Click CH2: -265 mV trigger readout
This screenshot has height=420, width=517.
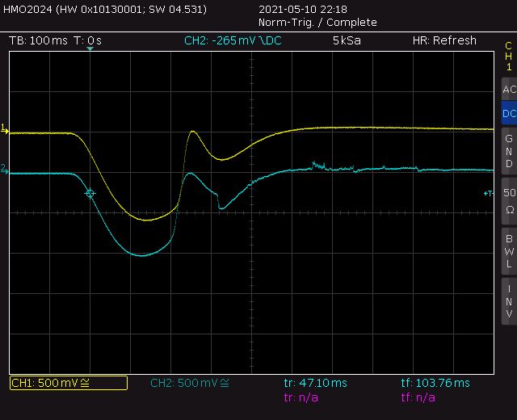point(233,40)
